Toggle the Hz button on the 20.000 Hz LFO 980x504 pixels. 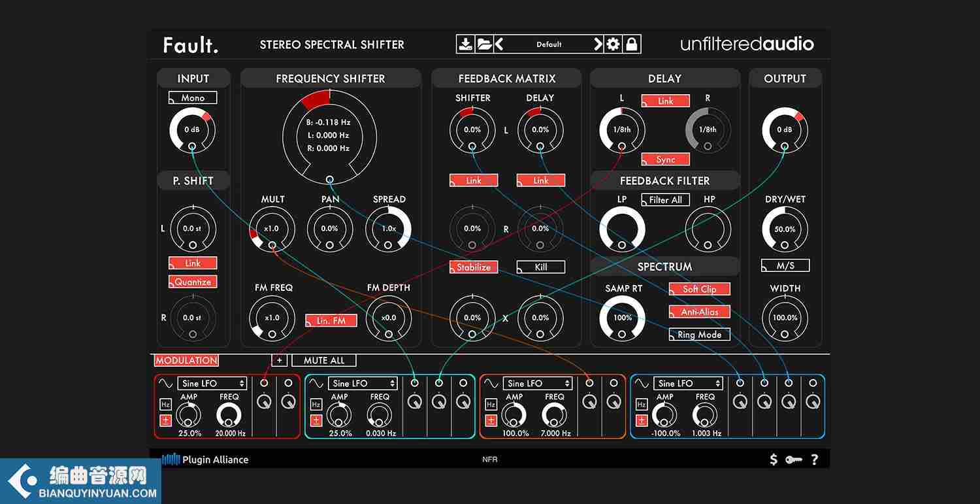coord(165,405)
